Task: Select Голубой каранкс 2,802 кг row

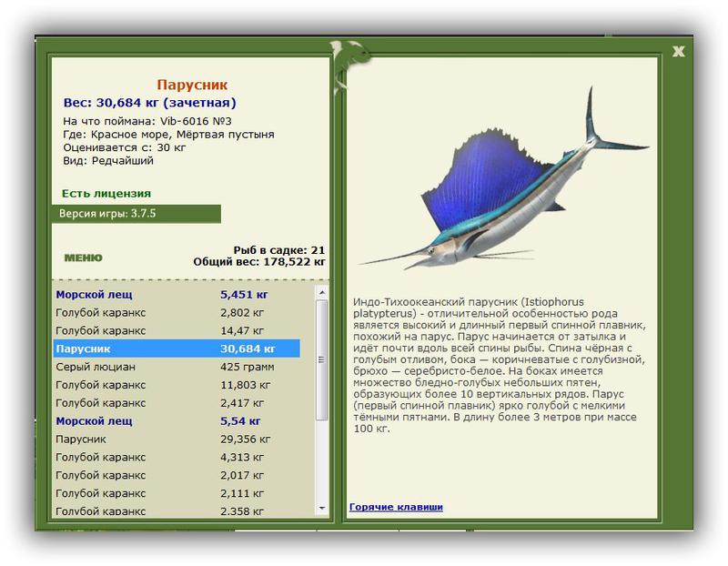Action: [177, 312]
